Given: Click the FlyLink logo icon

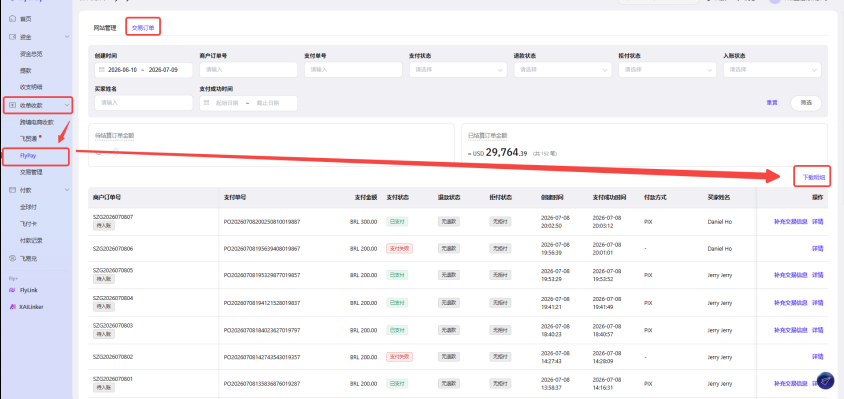Looking at the screenshot, I should tap(13, 290).
